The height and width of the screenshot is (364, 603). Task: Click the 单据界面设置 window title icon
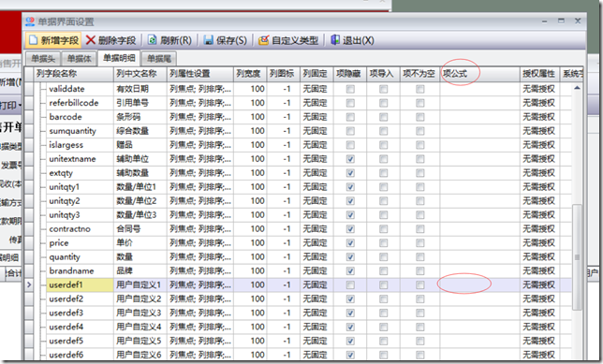[30, 22]
